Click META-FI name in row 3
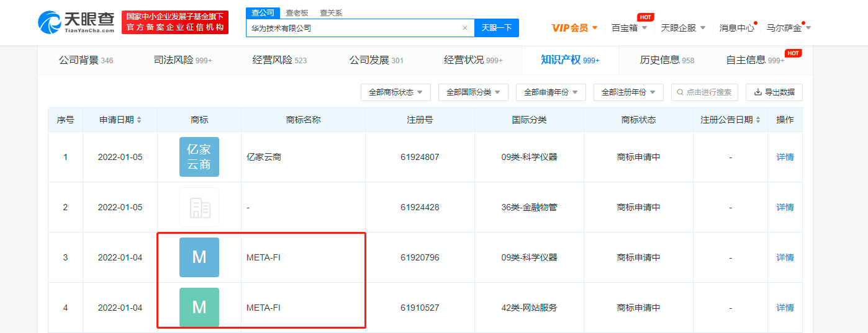This screenshot has height=333, width=868. (263, 257)
